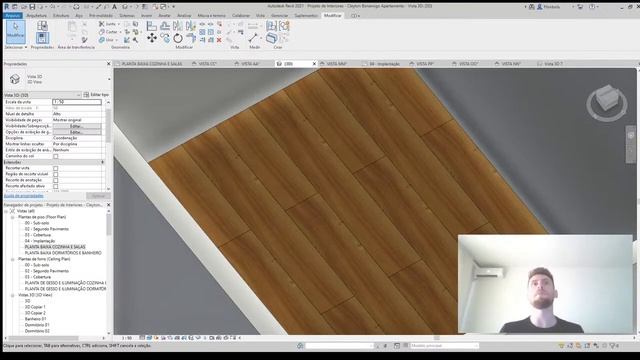The width and height of the screenshot is (640, 360).
Task: Toggle the Recorte afastado ativo checkbox
Action: point(56,186)
